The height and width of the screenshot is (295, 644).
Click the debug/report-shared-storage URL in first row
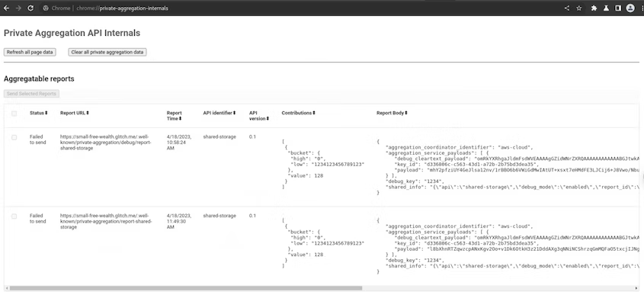105,143
